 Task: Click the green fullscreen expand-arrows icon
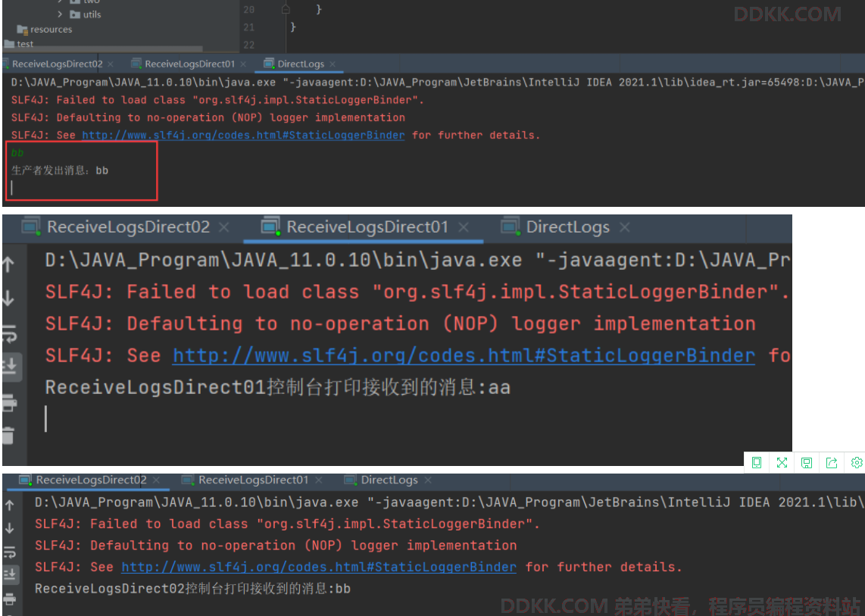click(x=782, y=462)
